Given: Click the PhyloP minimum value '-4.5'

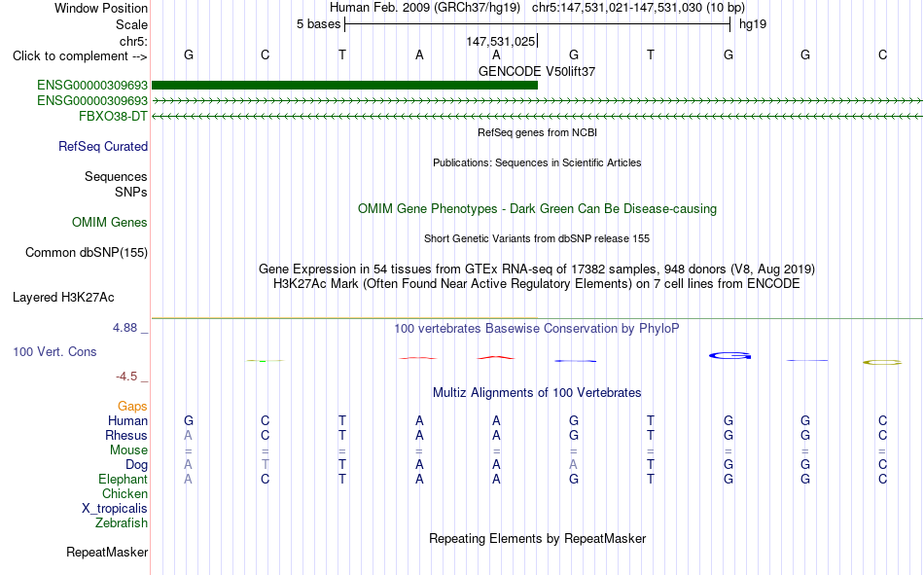Looking at the screenshot, I should pos(126,377).
